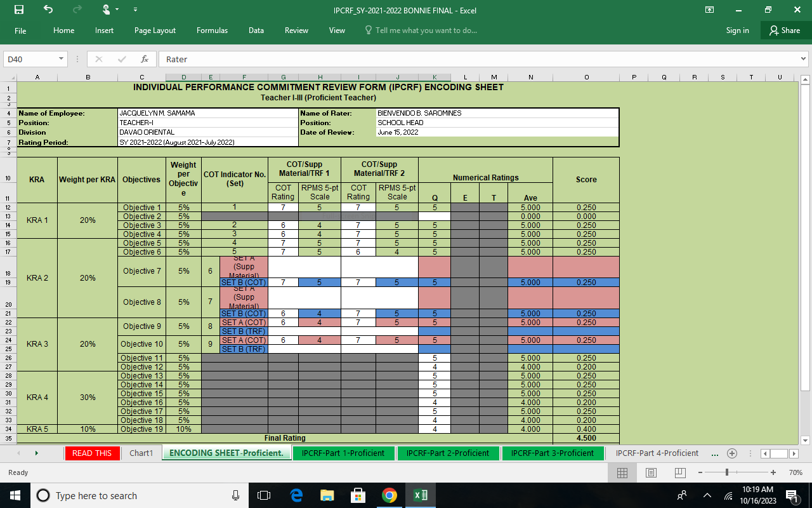Click the Name Box showing D40

pos(30,59)
